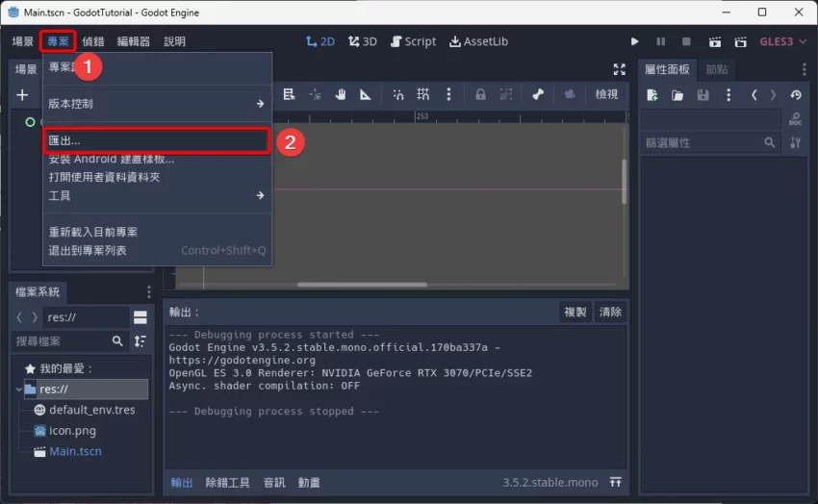This screenshot has width=818, height=504.
Task: Play a custom scene
Action: tap(740, 41)
